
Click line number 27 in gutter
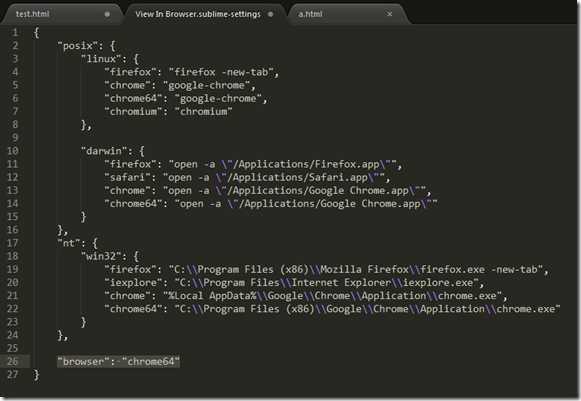(x=13, y=374)
